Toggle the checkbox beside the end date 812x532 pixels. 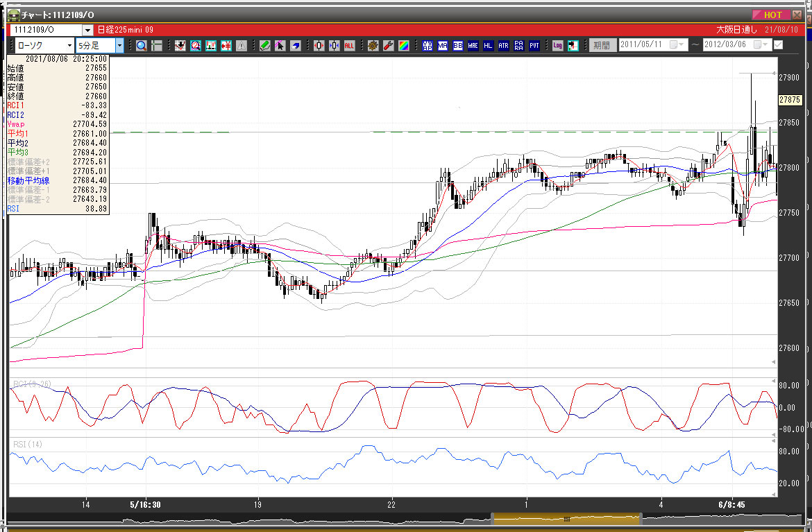coord(778,45)
